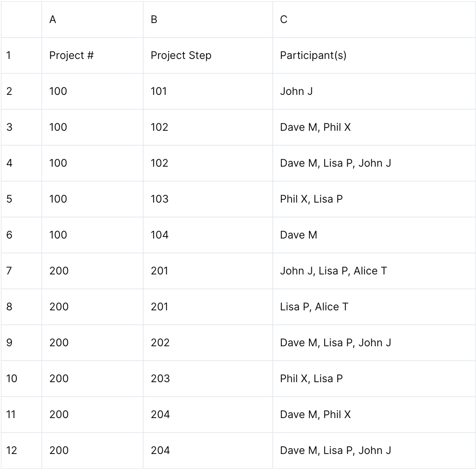Screen dimensions: 476x470
Task: Select the "Project Step" header cell
Action: 208,55
